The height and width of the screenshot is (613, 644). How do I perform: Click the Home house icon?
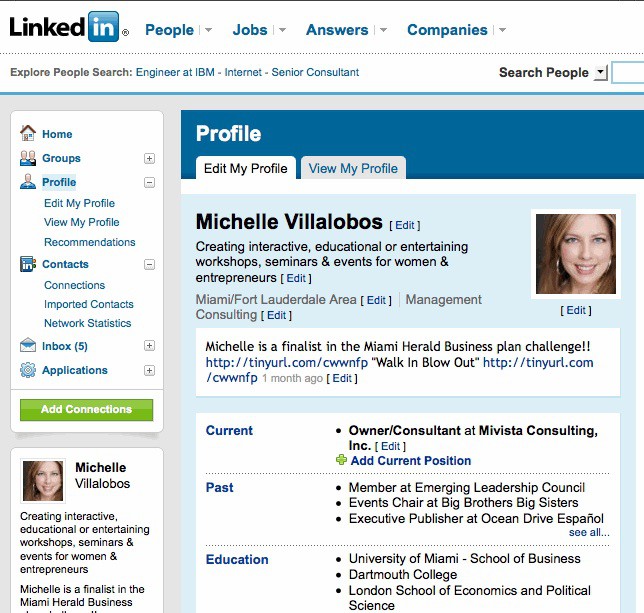tap(28, 133)
